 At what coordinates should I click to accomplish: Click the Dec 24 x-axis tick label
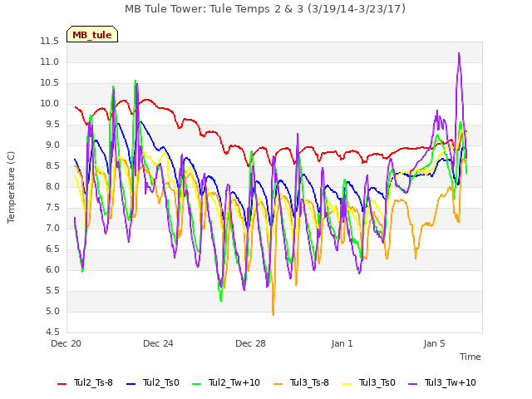tap(158, 343)
